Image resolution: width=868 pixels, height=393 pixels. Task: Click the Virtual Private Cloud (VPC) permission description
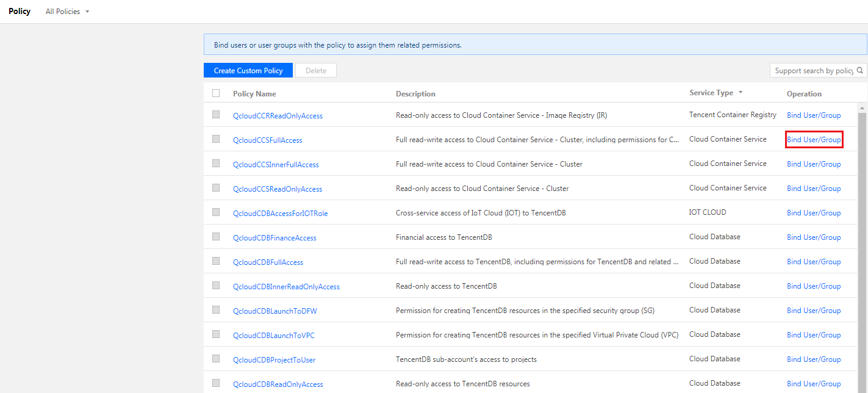coord(537,335)
